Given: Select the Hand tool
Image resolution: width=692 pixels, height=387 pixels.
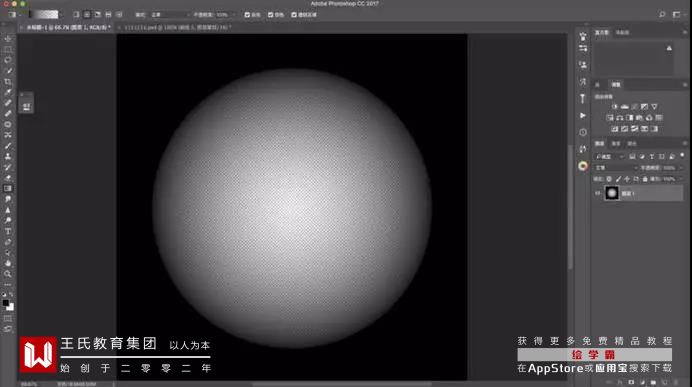Looking at the screenshot, I should (x=8, y=263).
